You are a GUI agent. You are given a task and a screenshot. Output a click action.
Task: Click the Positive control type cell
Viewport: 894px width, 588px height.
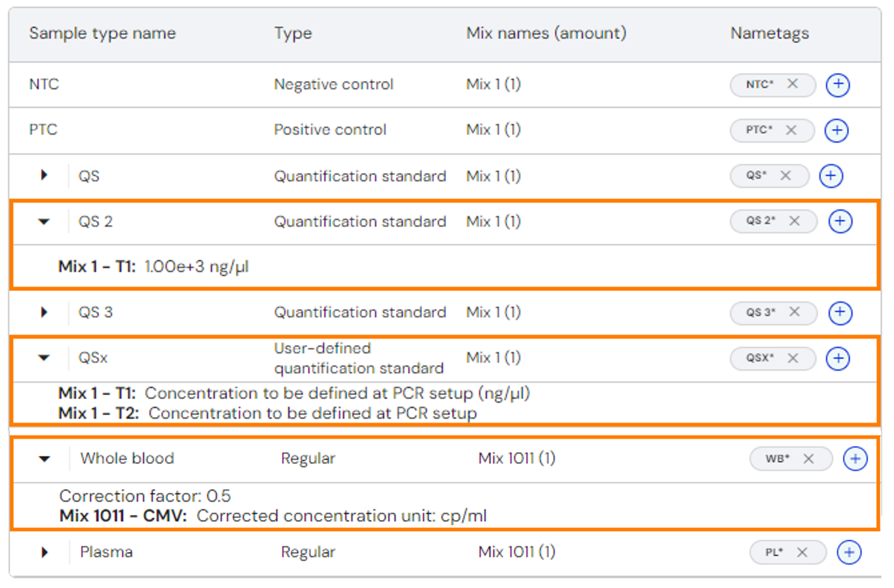pyautogui.click(x=330, y=130)
